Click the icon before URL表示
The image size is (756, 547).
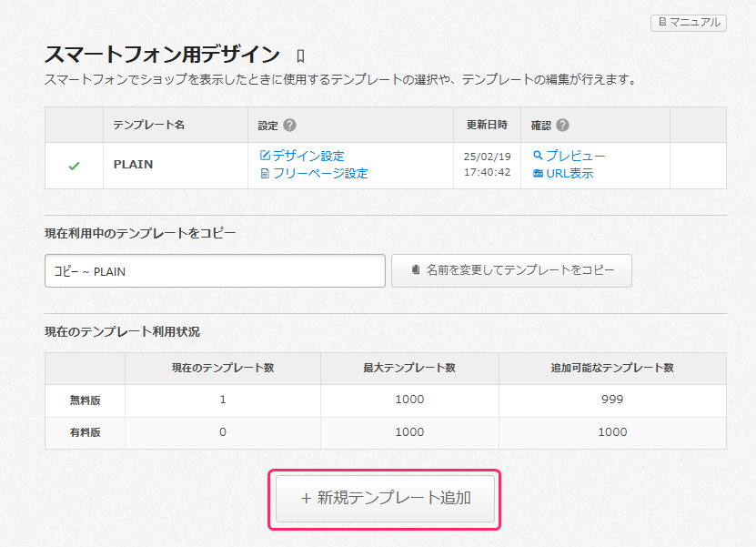click(538, 173)
